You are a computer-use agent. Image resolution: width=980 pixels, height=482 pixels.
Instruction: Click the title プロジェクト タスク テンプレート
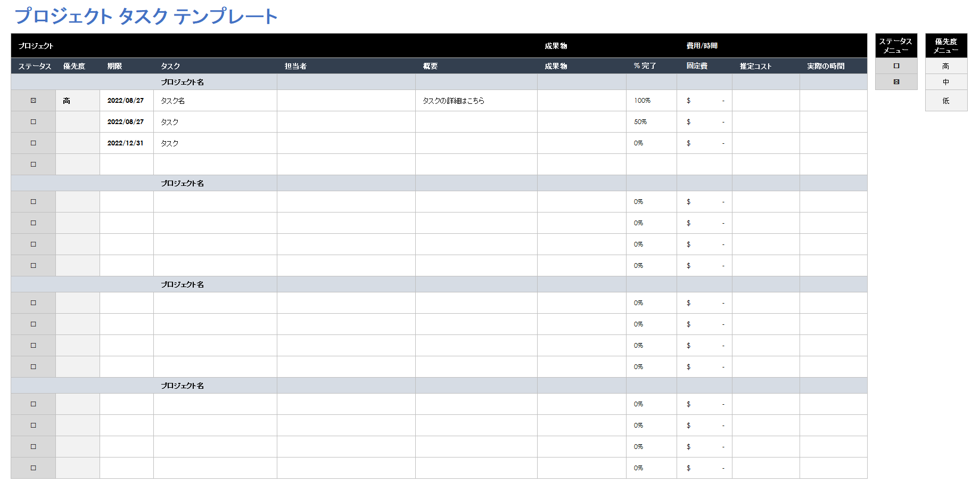146,16
